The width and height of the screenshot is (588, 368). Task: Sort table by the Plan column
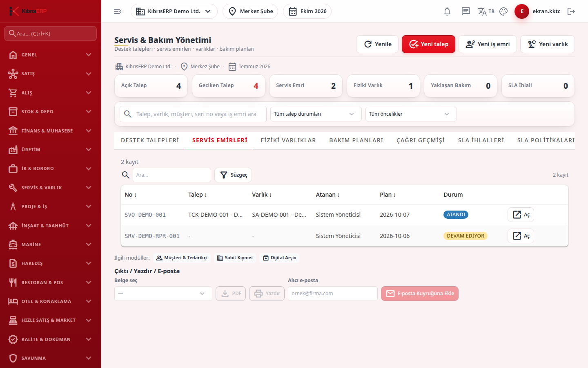(x=388, y=195)
